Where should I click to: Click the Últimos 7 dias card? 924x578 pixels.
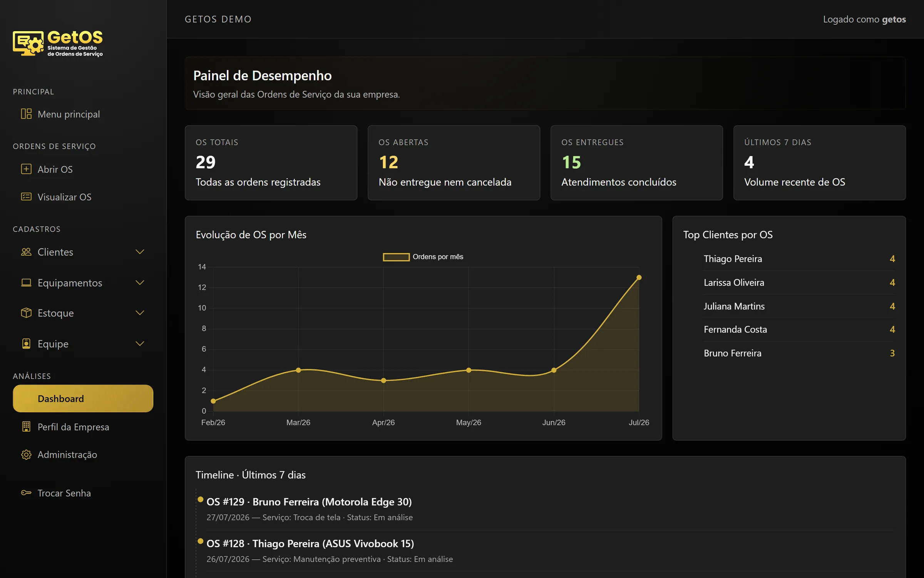point(820,163)
